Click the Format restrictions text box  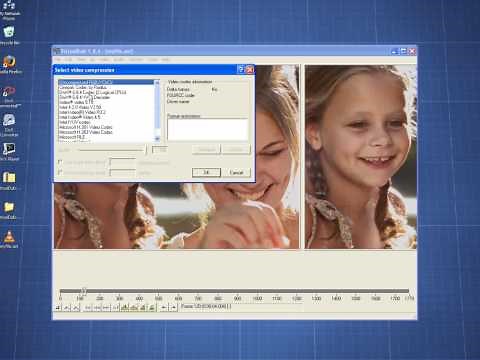[x=207, y=129]
